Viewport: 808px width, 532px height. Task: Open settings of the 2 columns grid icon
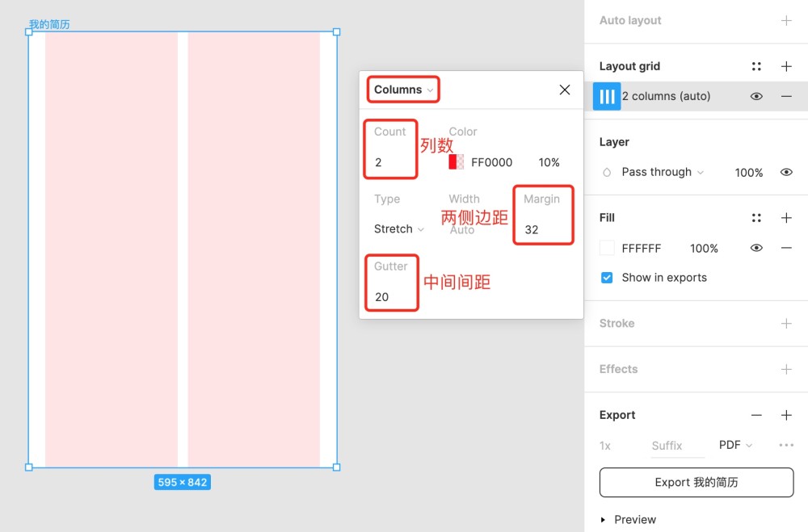click(607, 96)
